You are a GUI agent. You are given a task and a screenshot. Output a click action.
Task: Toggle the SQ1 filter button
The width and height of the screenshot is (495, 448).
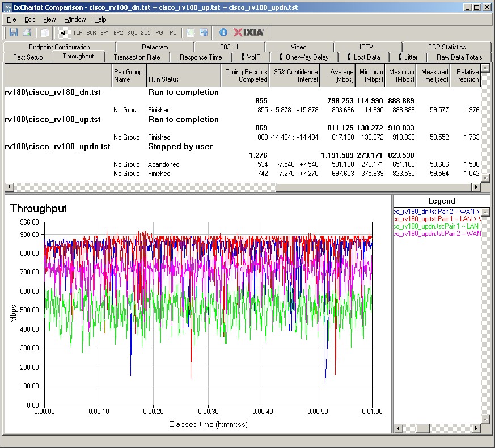[132, 32]
